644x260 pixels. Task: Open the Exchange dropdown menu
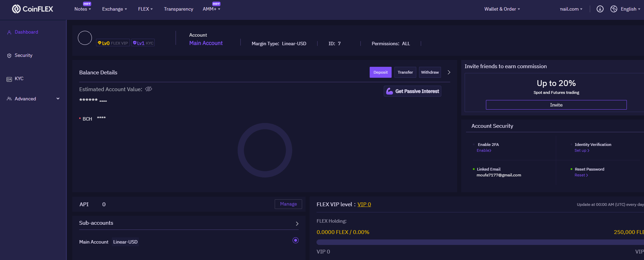(x=115, y=9)
